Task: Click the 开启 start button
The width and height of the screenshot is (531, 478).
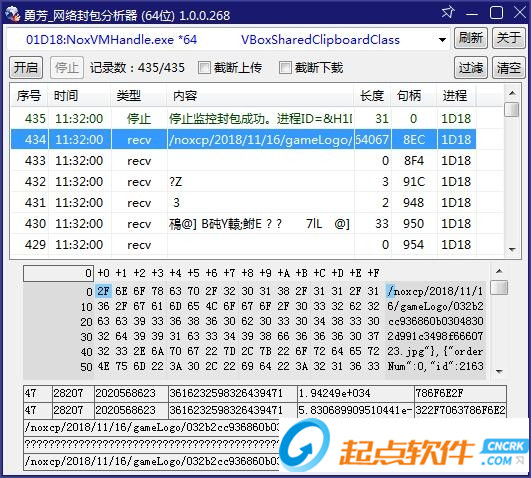Action: pos(26,67)
